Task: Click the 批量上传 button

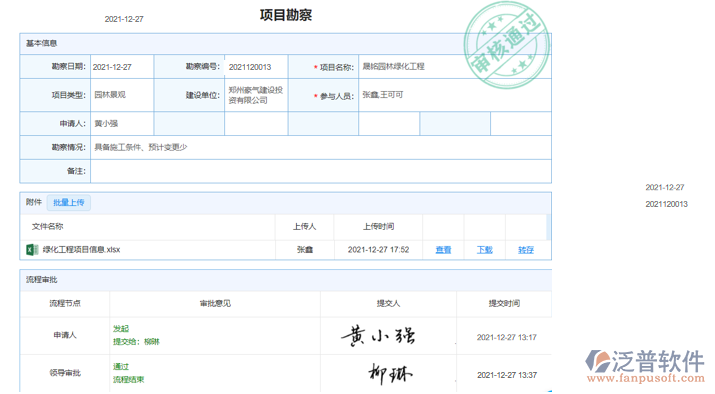Action: [x=69, y=202]
